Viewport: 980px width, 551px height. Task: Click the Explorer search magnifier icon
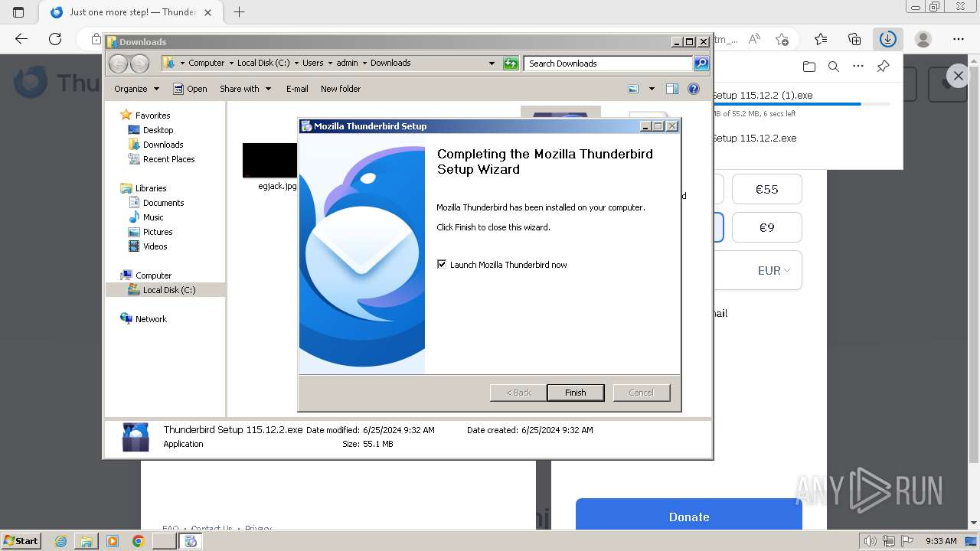click(701, 64)
